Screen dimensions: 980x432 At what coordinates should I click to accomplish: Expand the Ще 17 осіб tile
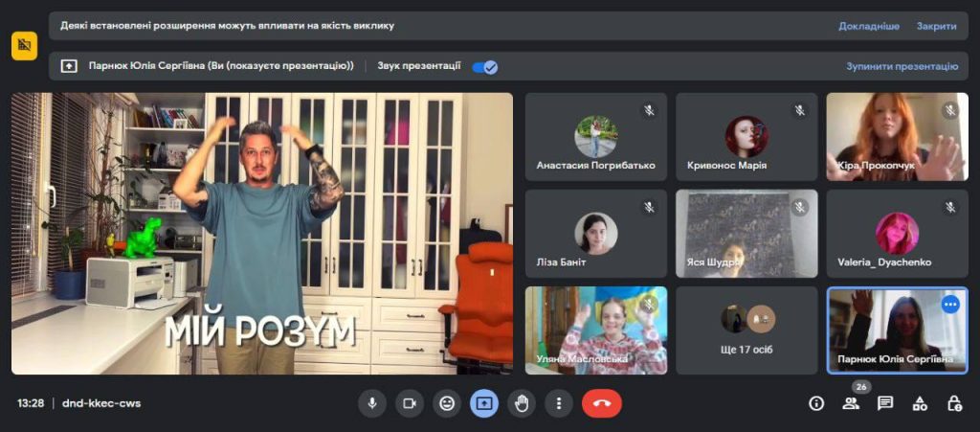[x=747, y=330]
